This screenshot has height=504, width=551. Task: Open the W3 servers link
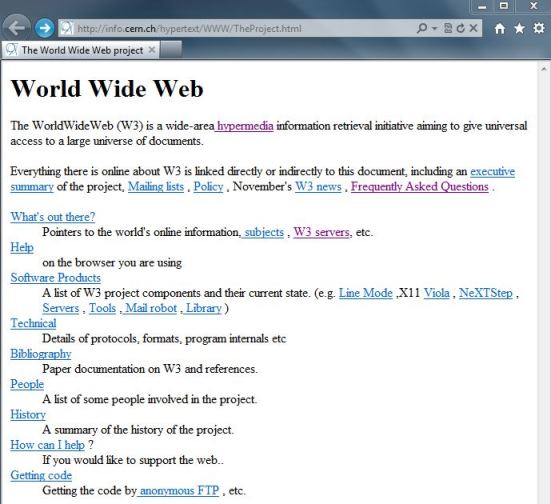tap(322, 232)
